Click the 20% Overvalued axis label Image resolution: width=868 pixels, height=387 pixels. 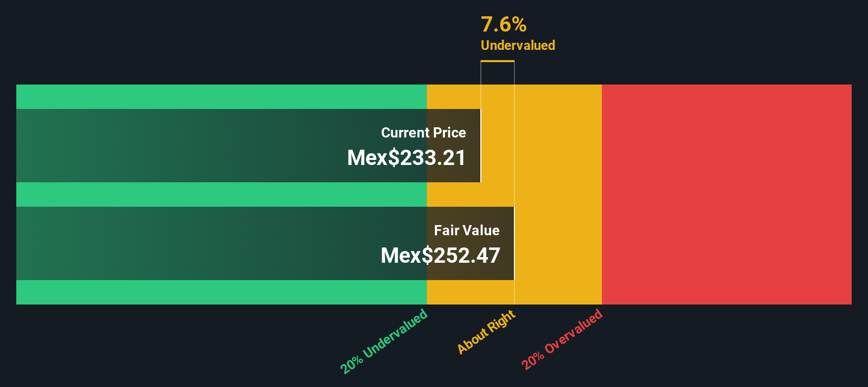click(562, 339)
